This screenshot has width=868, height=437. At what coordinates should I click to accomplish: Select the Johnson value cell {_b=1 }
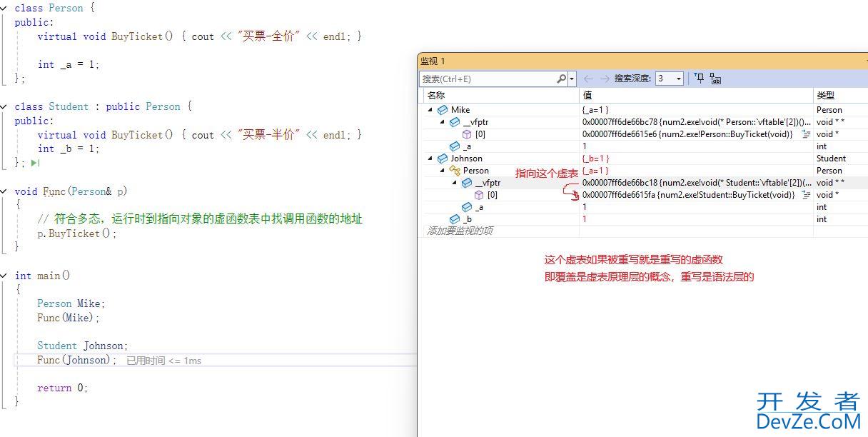(x=596, y=159)
